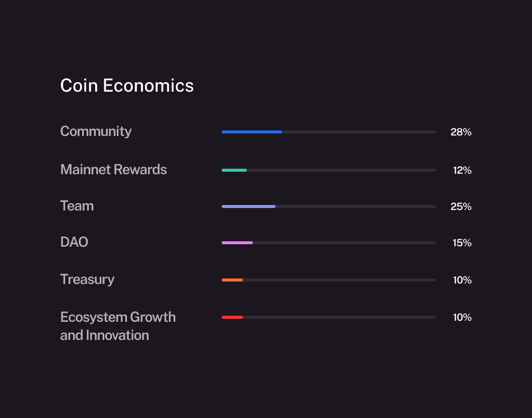Click Ecosystem Growth and Innovation label
This screenshot has width=532, height=418.
[118, 326]
